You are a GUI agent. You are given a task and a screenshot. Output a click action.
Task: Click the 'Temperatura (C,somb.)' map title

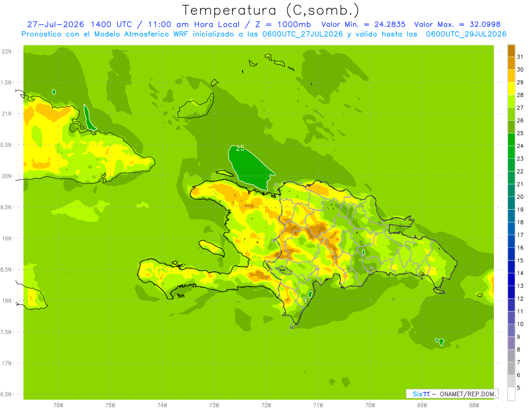pyautogui.click(x=270, y=10)
